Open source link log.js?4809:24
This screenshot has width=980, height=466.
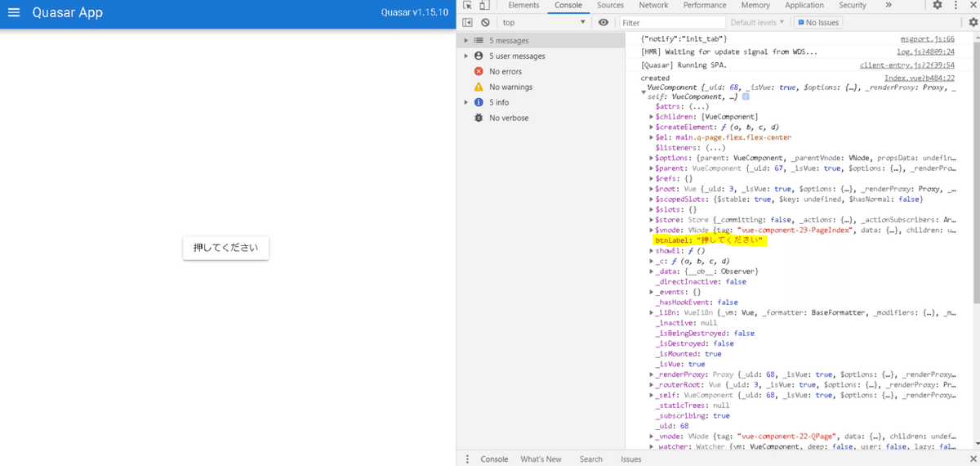[926, 52]
